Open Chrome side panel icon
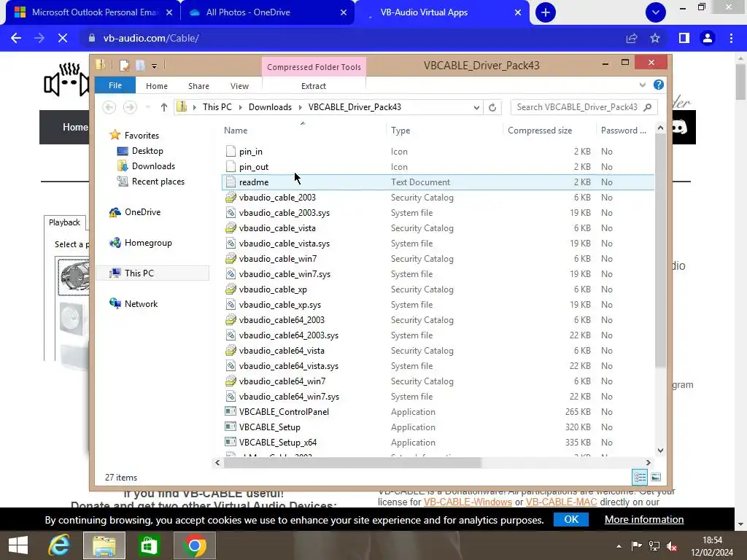The width and height of the screenshot is (747, 560). tap(684, 38)
